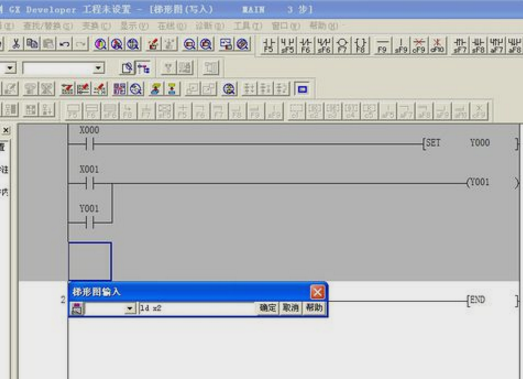Click the Cut scissors icon
Screen dimensions: 523x379
point(16,44)
